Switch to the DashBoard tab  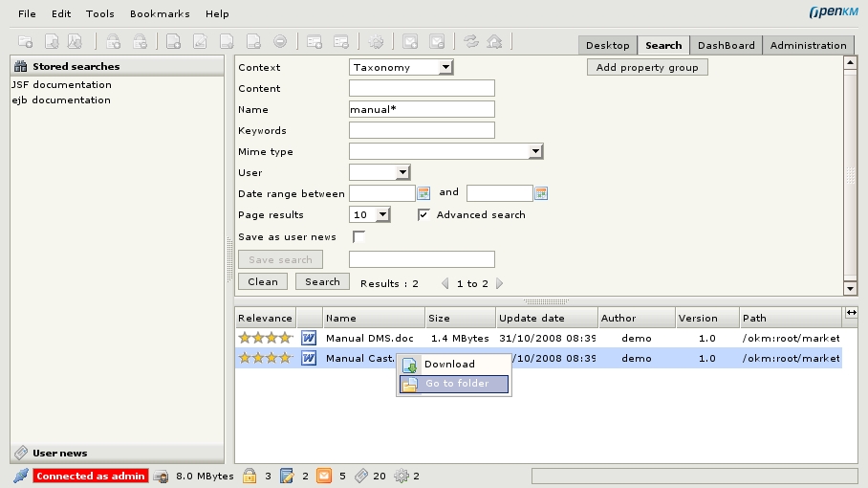pyautogui.click(x=727, y=45)
